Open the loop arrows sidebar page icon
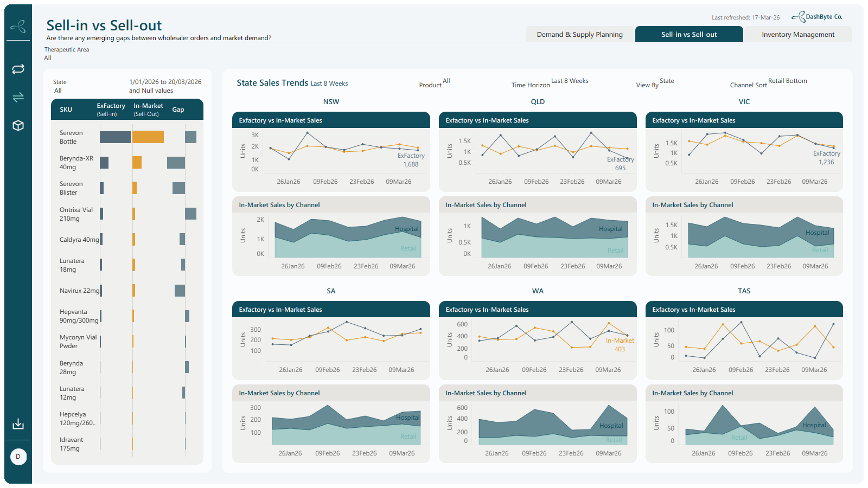This screenshot has width=868, height=488. pyautogui.click(x=18, y=69)
